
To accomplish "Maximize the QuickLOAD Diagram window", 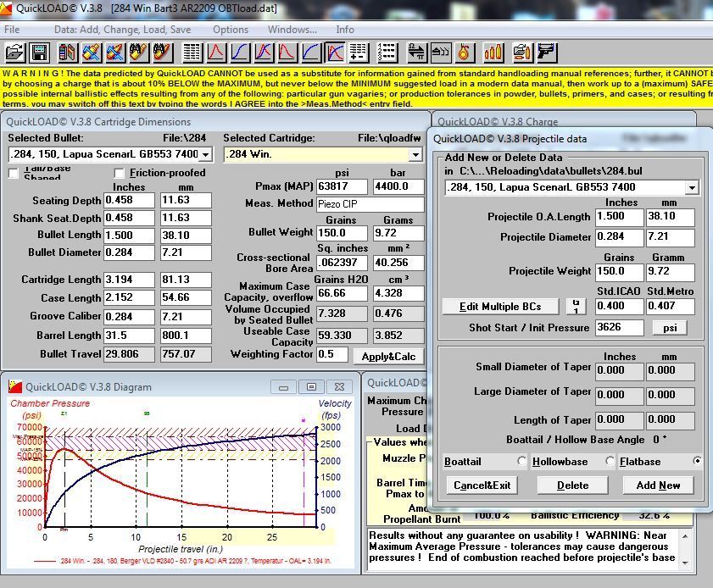I will pyautogui.click(x=311, y=387).
